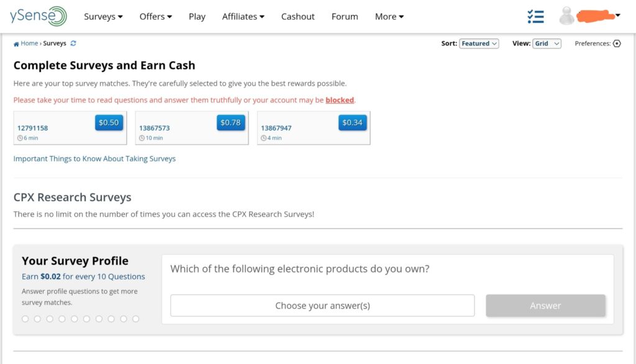
Task: Open the Sort Featured dropdown
Action: tap(479, 43)
